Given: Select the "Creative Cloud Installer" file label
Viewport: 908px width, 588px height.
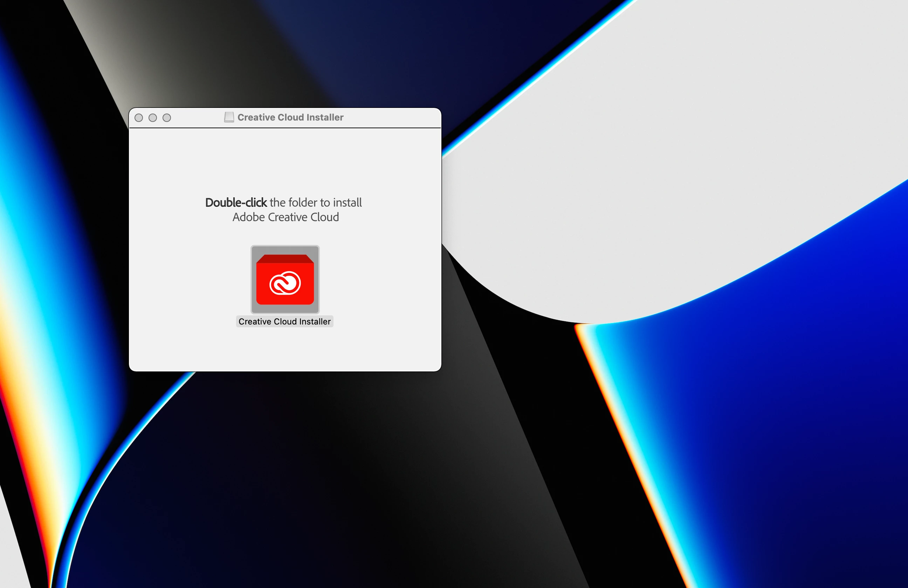Looking at the screenshot, I should tap(284, 322).
